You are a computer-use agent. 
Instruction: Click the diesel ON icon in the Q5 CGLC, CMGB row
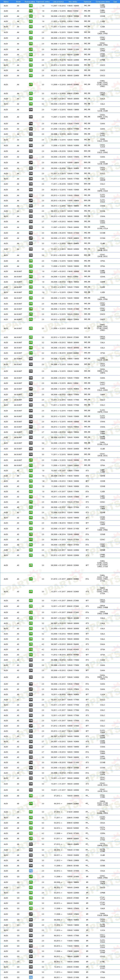(x=31, y=936)
